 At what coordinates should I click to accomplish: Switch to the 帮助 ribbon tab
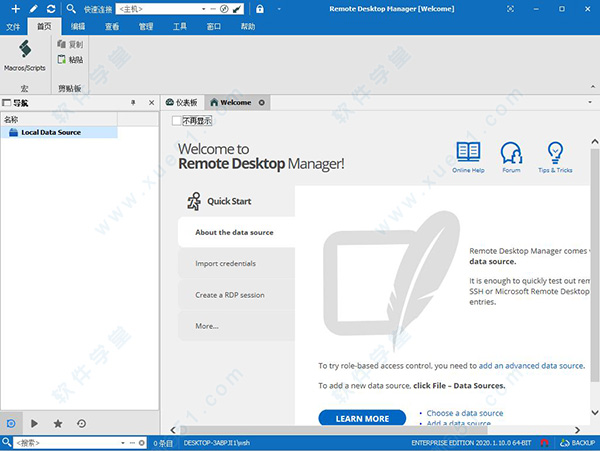tap(248, 26)
